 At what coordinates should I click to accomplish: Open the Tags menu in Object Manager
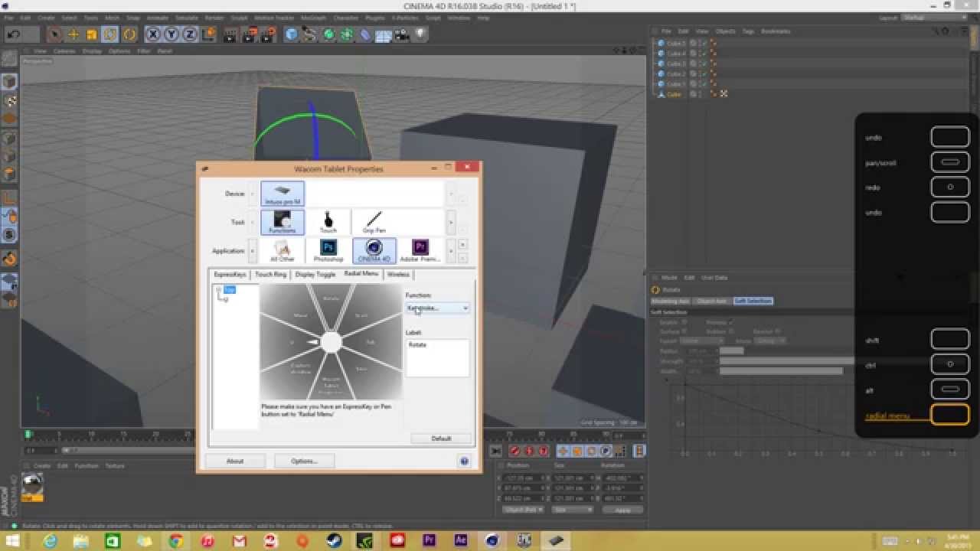click(748, 31)
